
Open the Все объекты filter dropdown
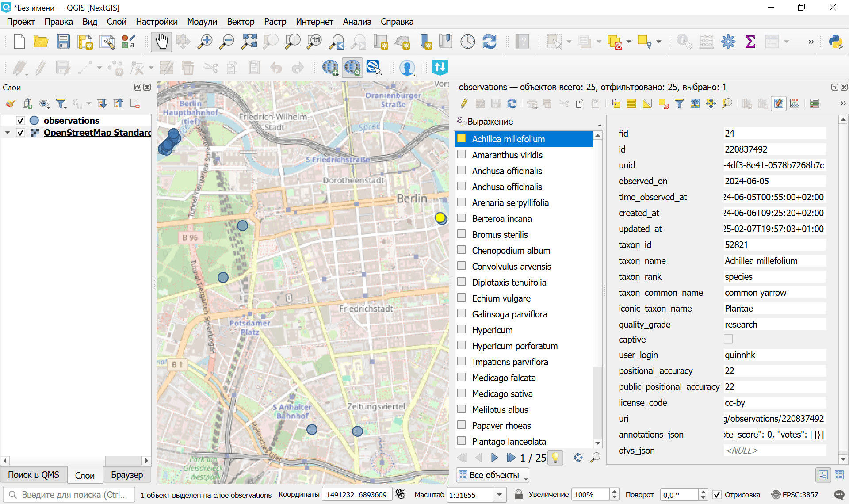coord(493,475)
